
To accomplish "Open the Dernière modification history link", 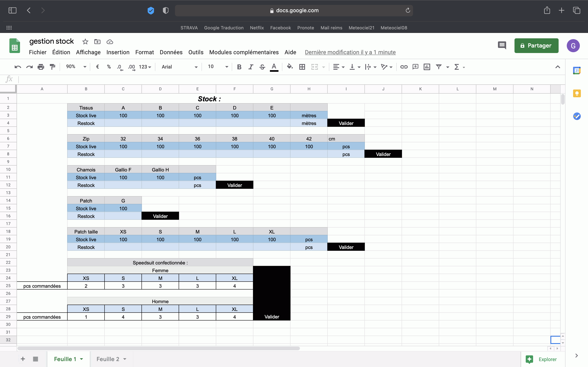I will pyautogui.click(x=350, y=52).
